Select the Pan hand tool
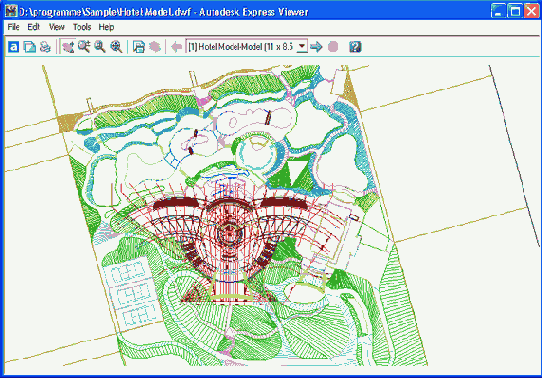The width and height of the screenshot is (542, 378). point(68,47)
